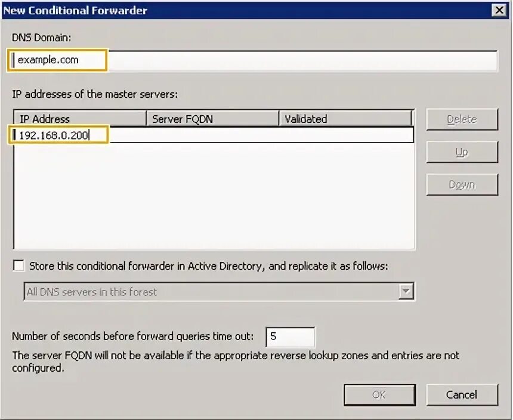Click the Validated column header
Image resolution: width=513 pixels, height=420 pixels.
(x=345, y=119)
